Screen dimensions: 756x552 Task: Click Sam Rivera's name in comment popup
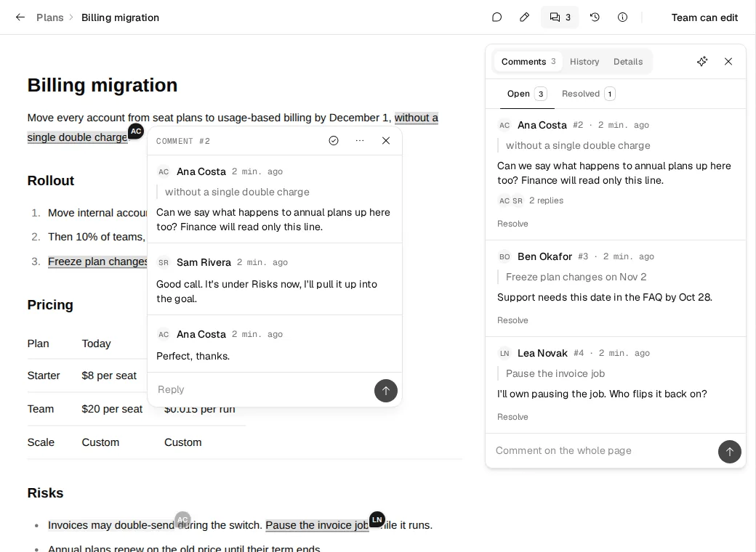(x=204, y=262)
